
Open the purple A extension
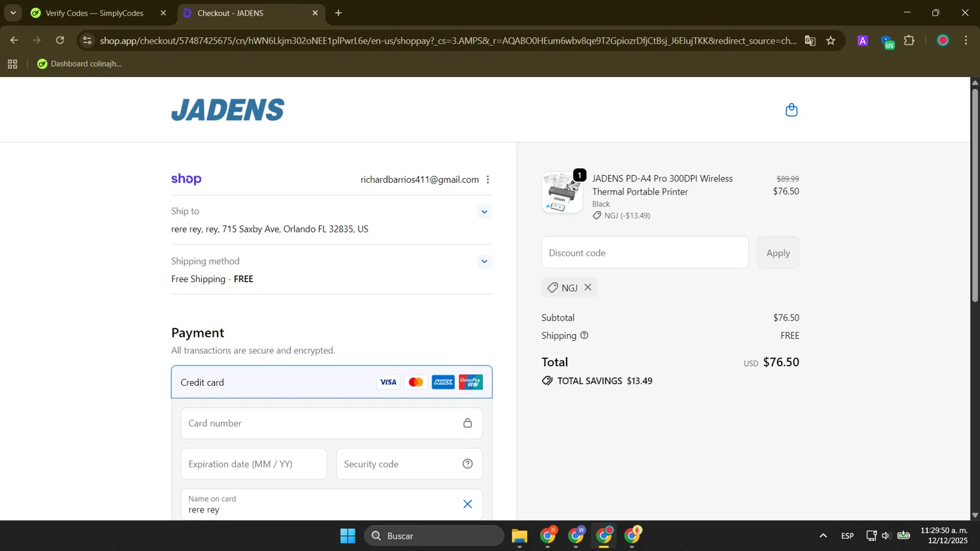pos(863,40)
